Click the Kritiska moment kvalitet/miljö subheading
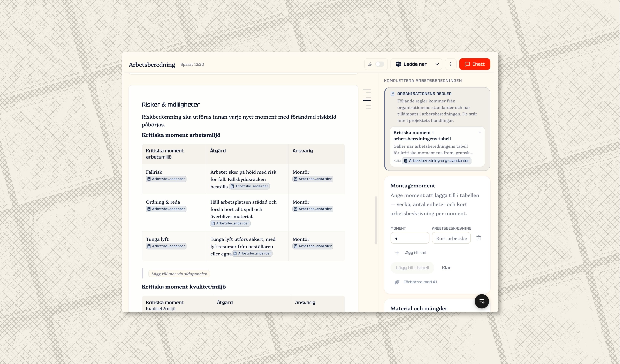The image size is (620, 364). point(184,287)
